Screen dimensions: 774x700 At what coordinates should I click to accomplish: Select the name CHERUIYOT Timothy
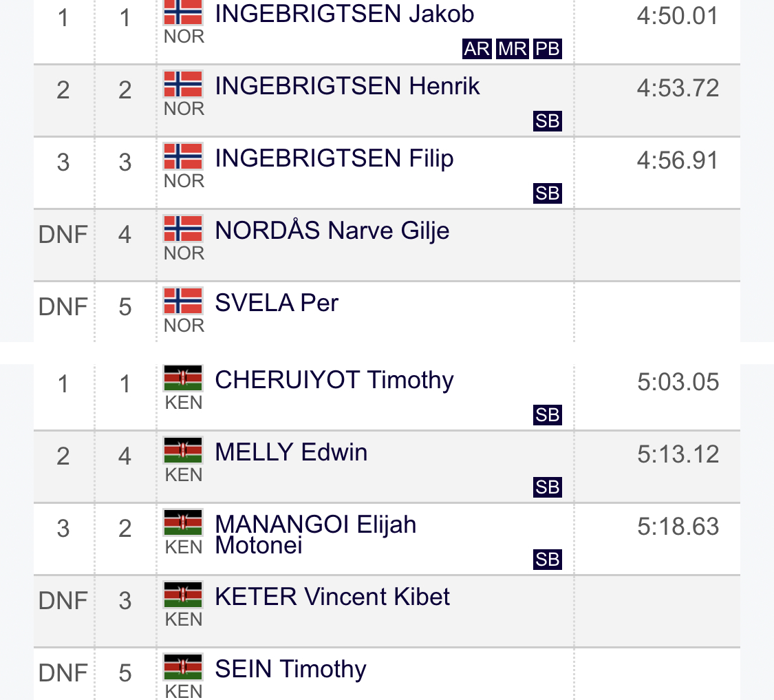(334, 380)
